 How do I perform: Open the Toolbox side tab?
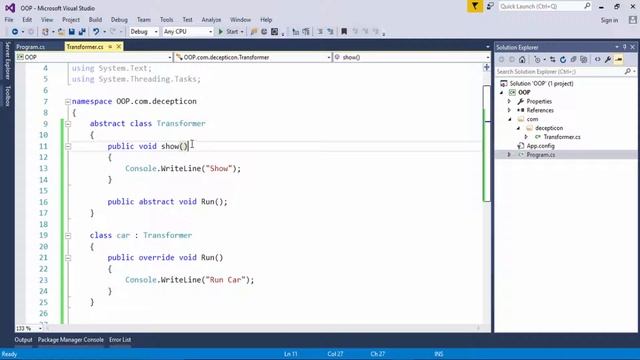[x=7, y=96]
